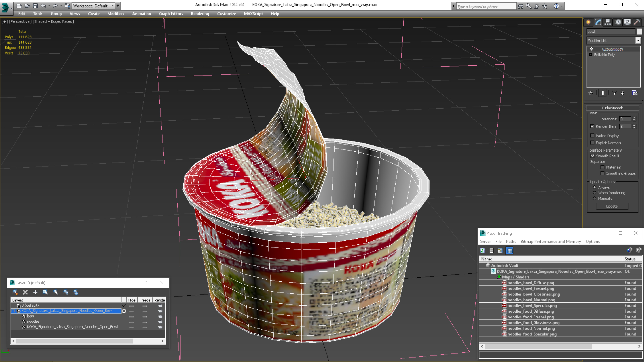Open the Graph Editors menu
Image resolution: width=644 pixels, height=362 pixels.
pyautogui.click(x=171, y=14)
